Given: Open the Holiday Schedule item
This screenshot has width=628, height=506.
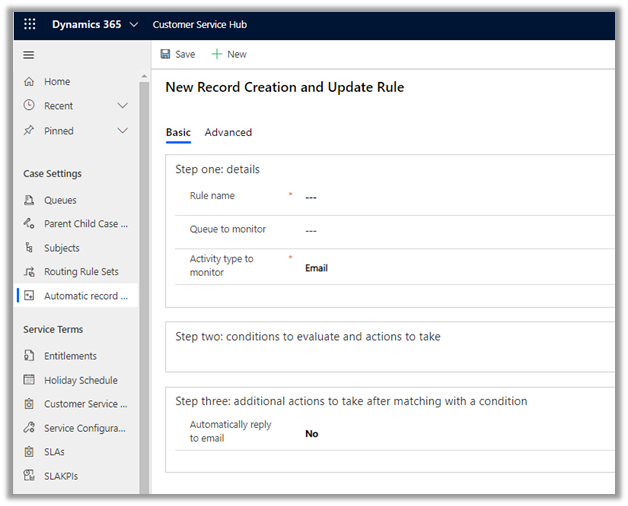Looking at the screenshot, I should (x=80, y=380).
